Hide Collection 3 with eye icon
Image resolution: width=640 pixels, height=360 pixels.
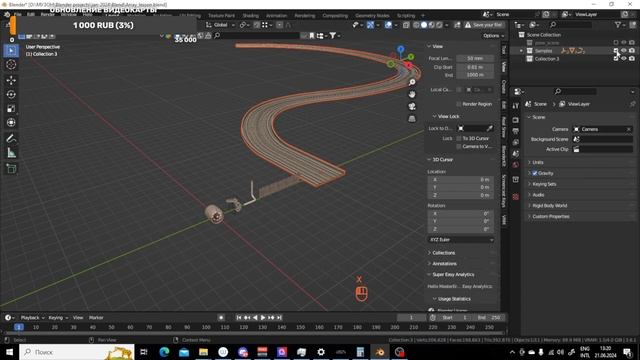[x=624, y=58]
